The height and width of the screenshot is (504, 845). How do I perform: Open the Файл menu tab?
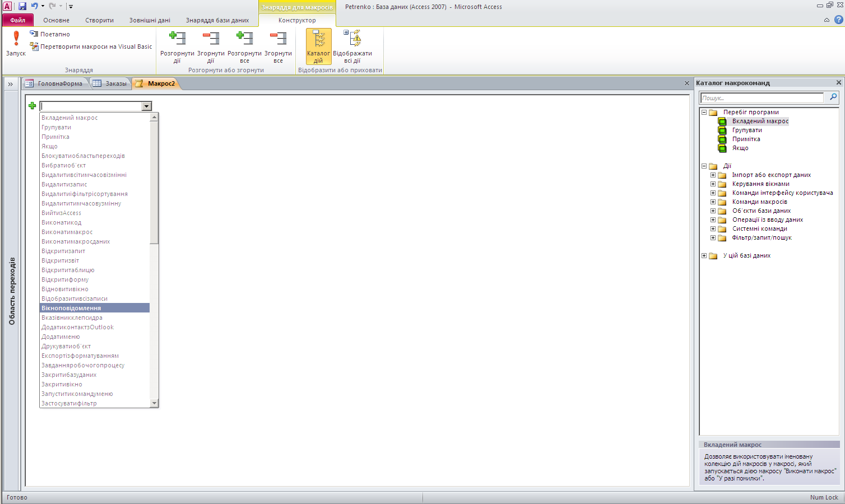(17, 20)
